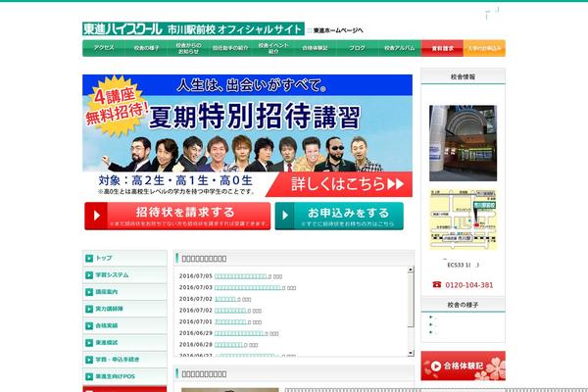Open the news link dated 2016/06/29
This screenshot has width=588, height=392.
tap(241, 333)
